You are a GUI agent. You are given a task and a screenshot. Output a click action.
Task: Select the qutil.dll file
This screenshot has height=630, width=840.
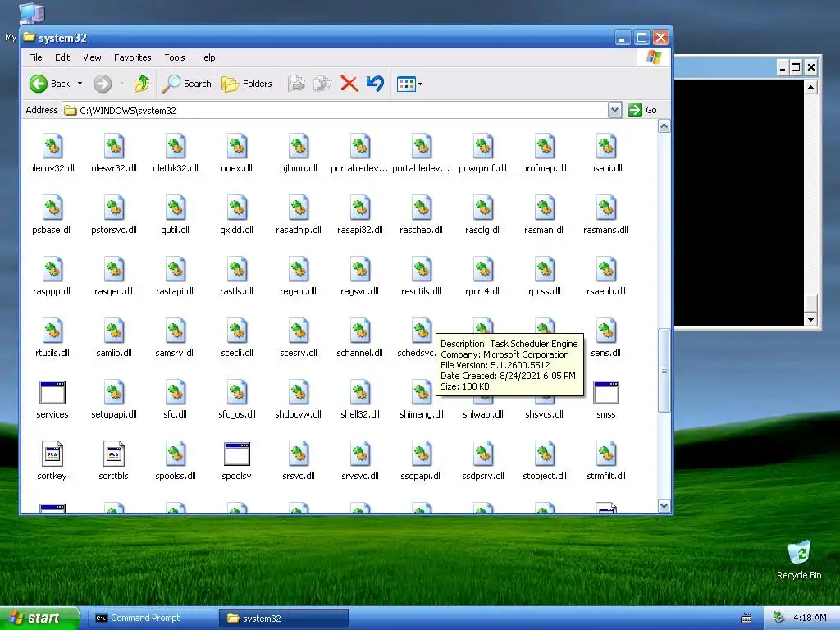(x=176, y=214)
